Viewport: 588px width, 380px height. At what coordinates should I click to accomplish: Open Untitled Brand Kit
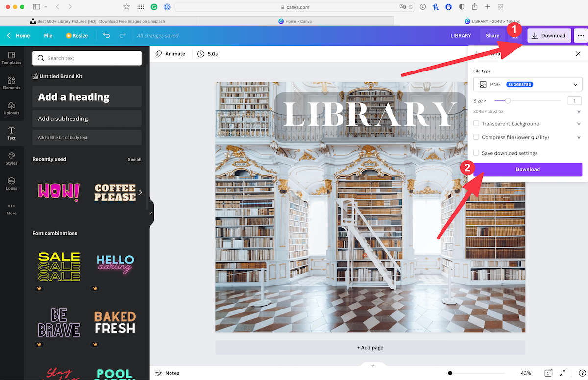tap(57, 76)
